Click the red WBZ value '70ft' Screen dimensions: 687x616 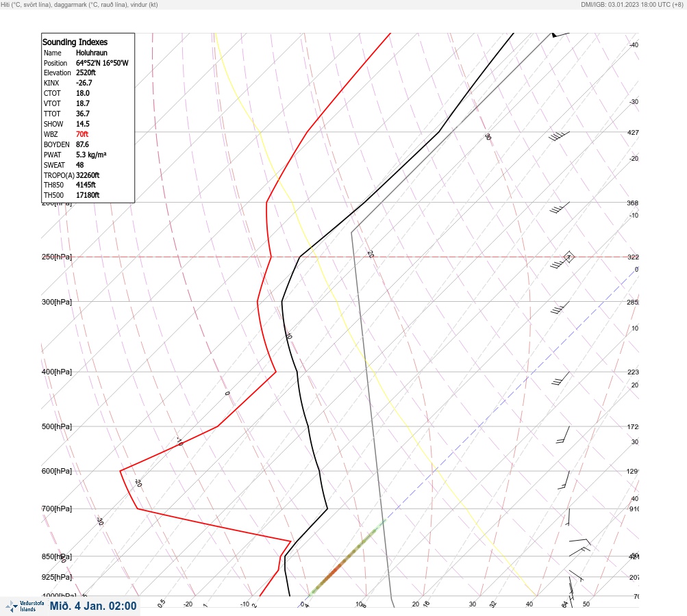82,134
